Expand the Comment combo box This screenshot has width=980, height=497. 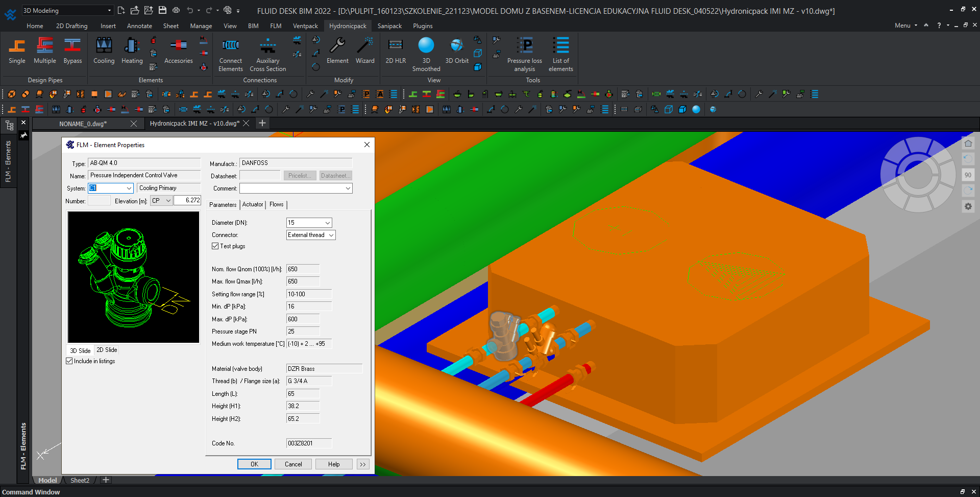click(x=348, y=188)
